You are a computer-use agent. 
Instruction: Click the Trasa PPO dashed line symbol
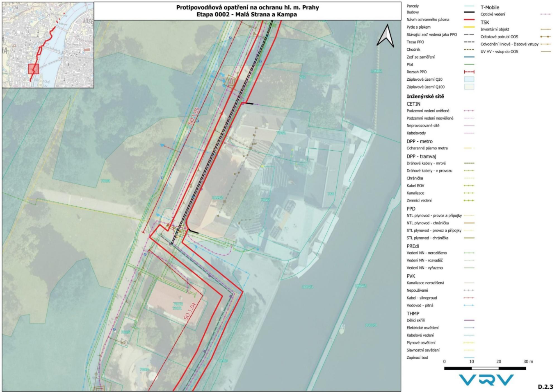pyautogui.click(x=469, y=42)
